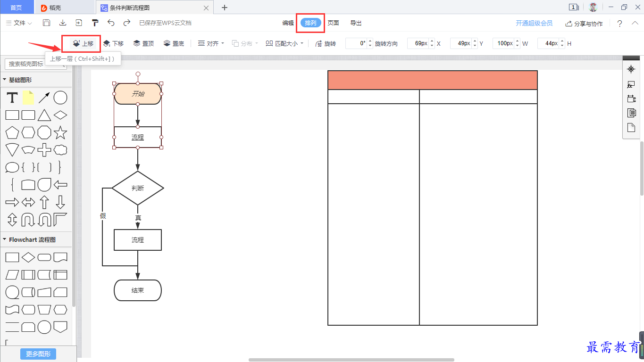644x362 pixels.
Task: Switch to the 导出 export tab
Action: [356, 23]
